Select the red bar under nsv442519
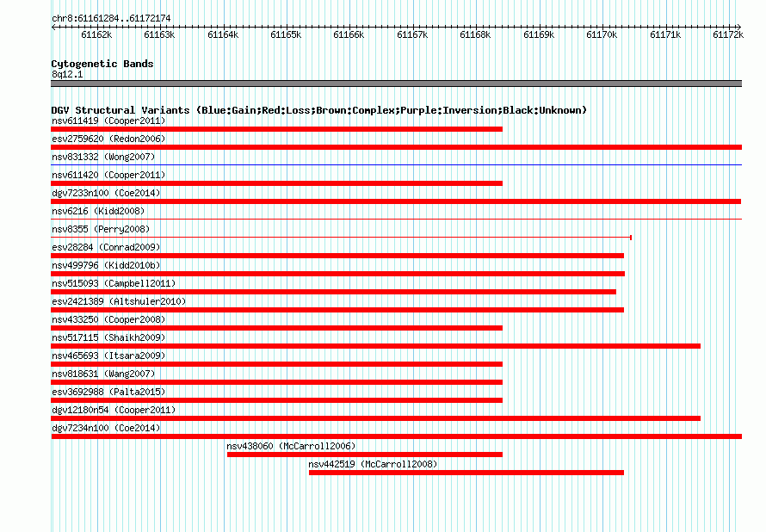Screen dimensions: 766x532 [x=466, y=473]
